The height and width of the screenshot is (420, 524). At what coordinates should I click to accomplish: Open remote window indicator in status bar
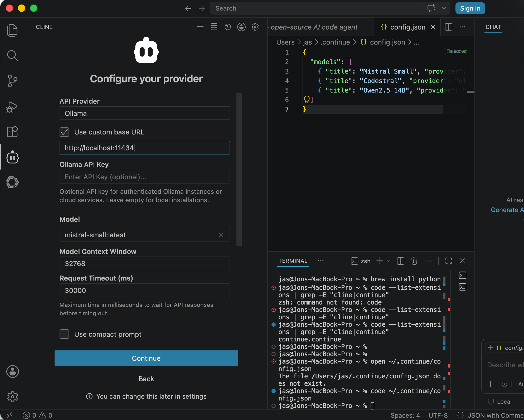(x=9, y=415)
